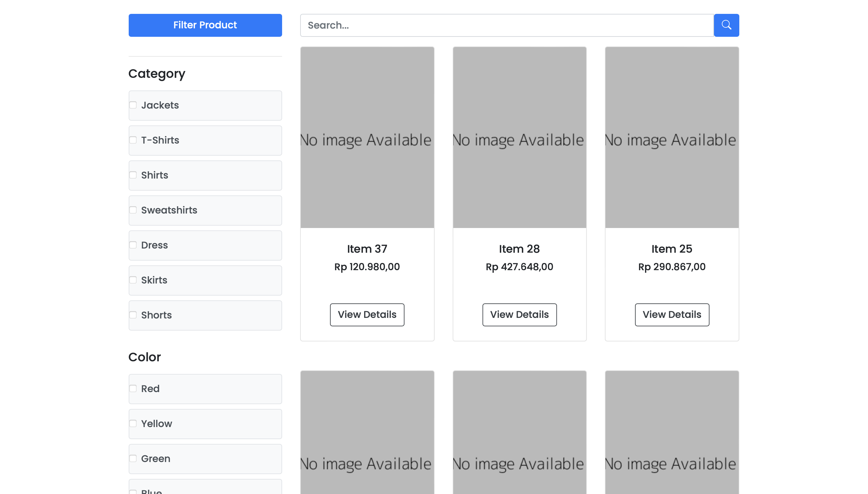Check the Jackets category checkbox
The width and height of the screenshot is (868, 494).
pos(133,105)
